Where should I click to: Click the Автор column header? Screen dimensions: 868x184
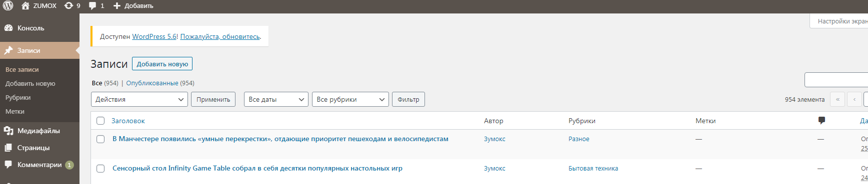493,121
